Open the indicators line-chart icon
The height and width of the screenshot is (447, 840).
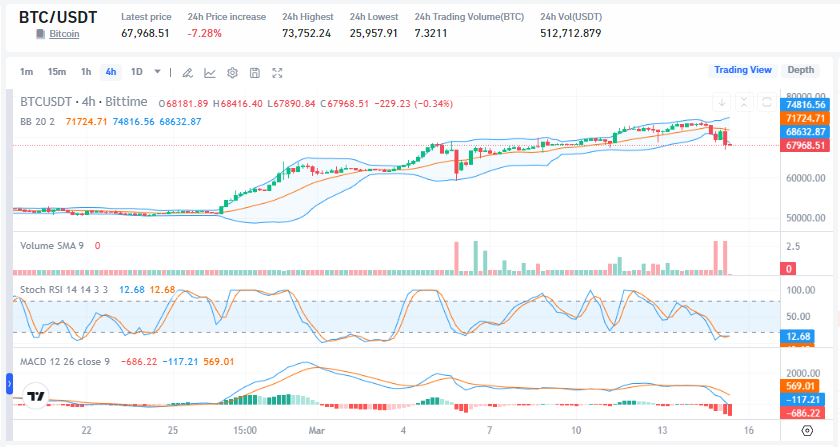pos(210,72)
